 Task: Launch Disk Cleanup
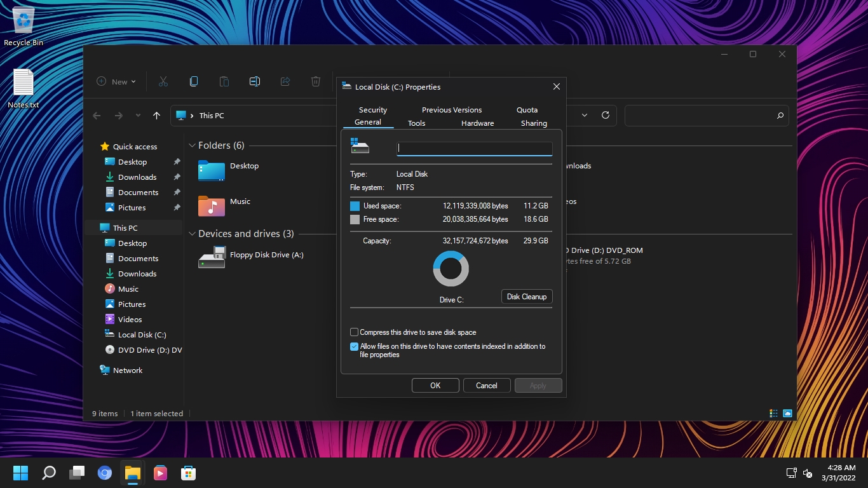point(527,296)
